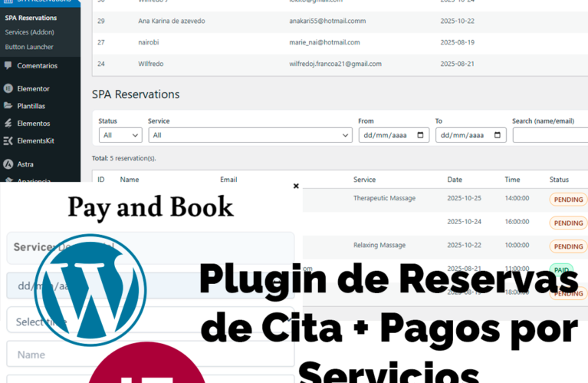Select the name cell 'nairobi'
This screenshot has height=383, width=588.
(149, 42)
